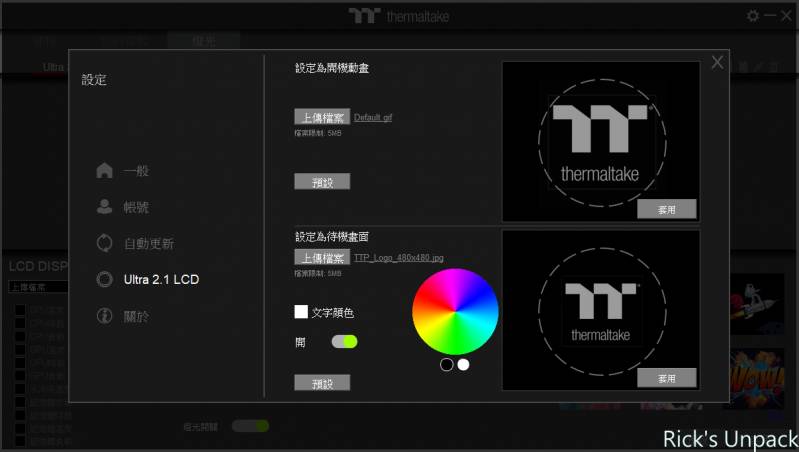Select the black color circle below wheel

pos(446,364)
